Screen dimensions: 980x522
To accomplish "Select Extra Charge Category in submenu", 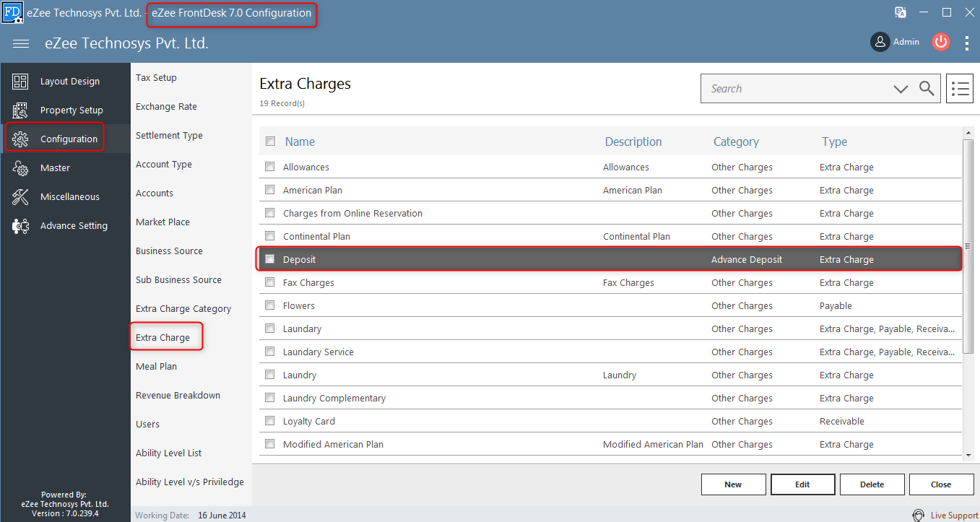I will point(183,309).
